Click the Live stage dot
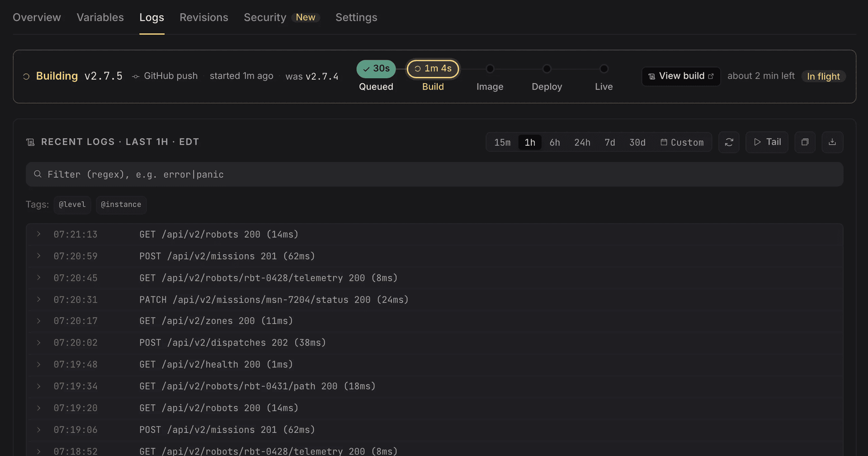Viewport: 868px width, 456px height. (604, 69)
